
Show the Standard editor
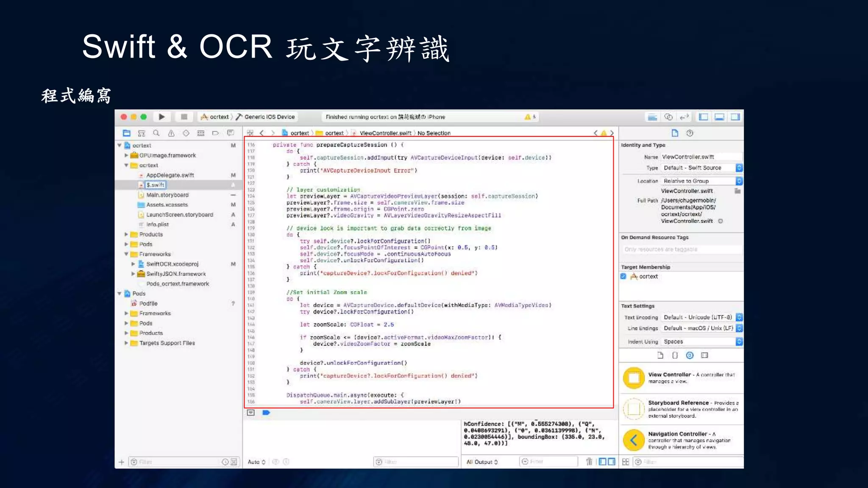[653, 117]
